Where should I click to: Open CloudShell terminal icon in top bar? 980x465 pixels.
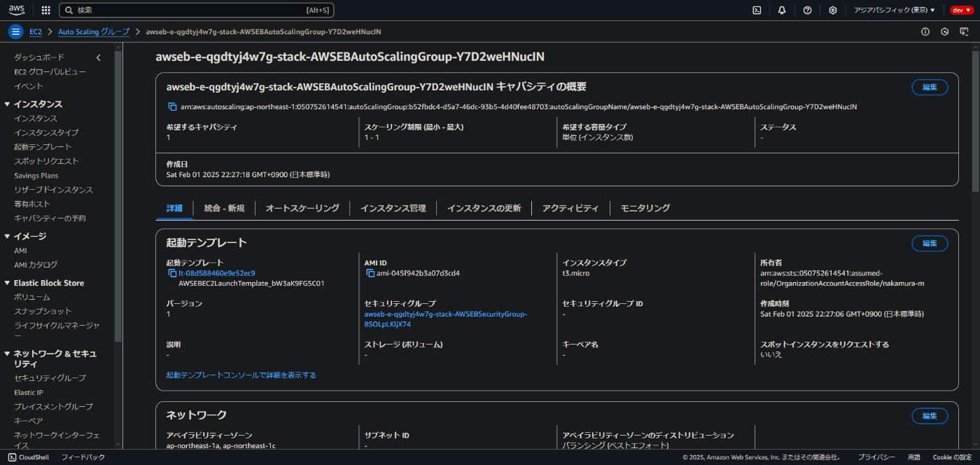click(x=757, y=11)
